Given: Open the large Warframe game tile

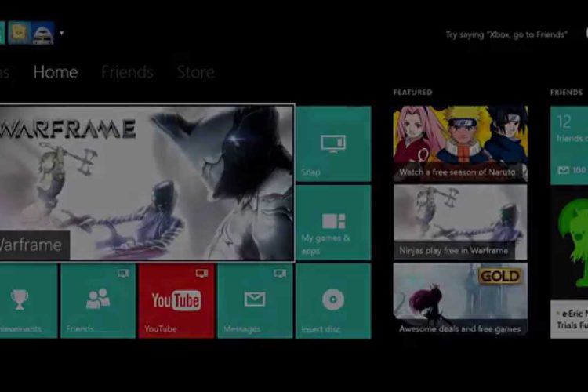Looking at the screenshot, I should coord(147,183).
